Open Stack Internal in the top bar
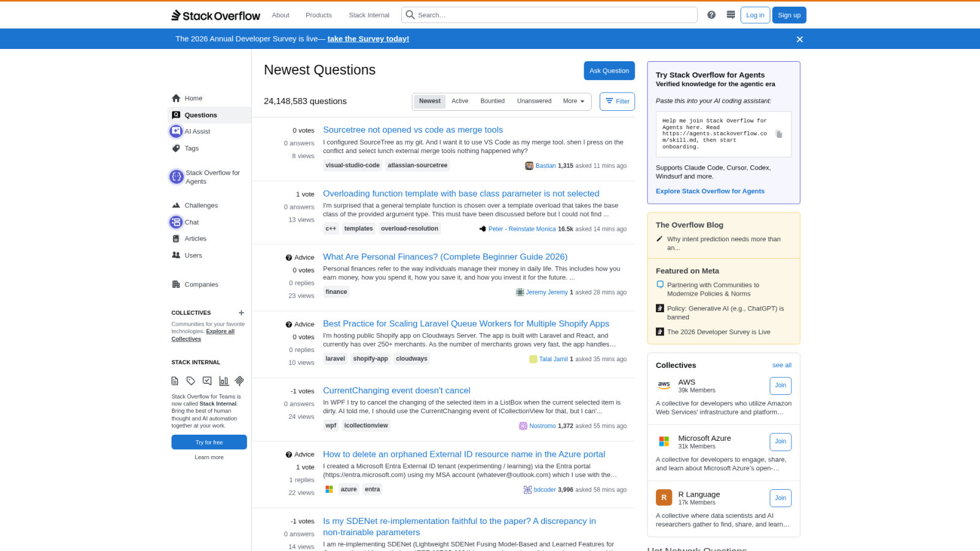Screen dimensions: 980x551 [x=369, y=15]
